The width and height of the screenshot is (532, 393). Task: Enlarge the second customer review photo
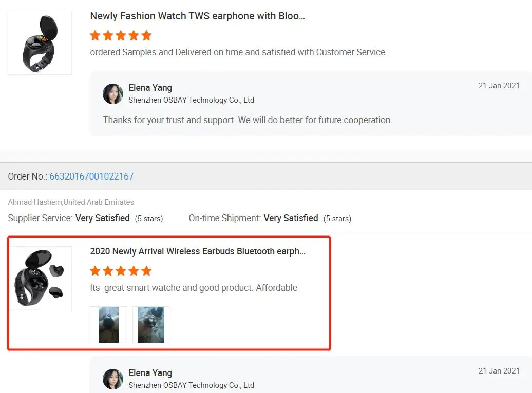point(151,325)
